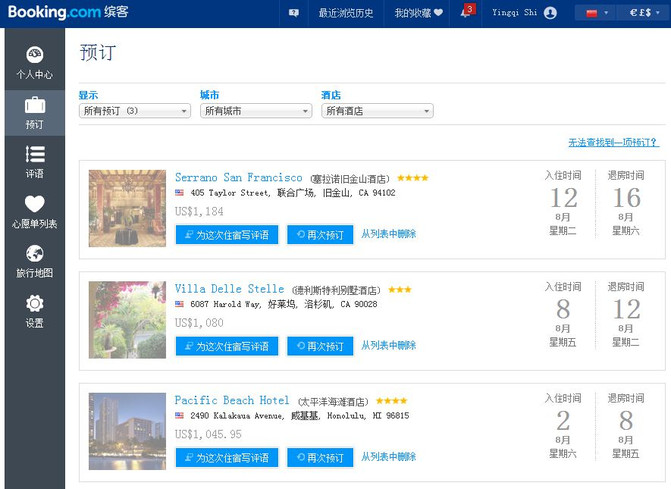Open the Villa Delle Stelle hotel link
Viewport: 671px width, 489px height.
[229, 289]
